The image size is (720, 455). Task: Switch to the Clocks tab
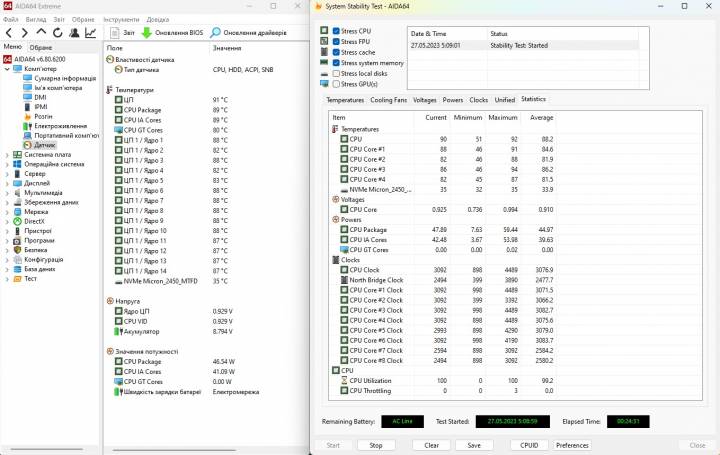click(x=478, y=100)
